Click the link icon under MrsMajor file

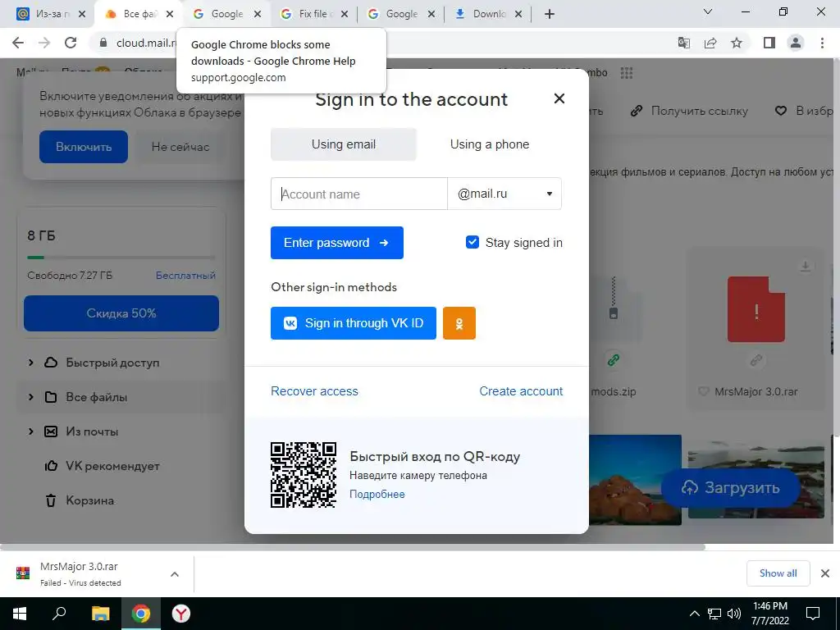coord(756,361)
